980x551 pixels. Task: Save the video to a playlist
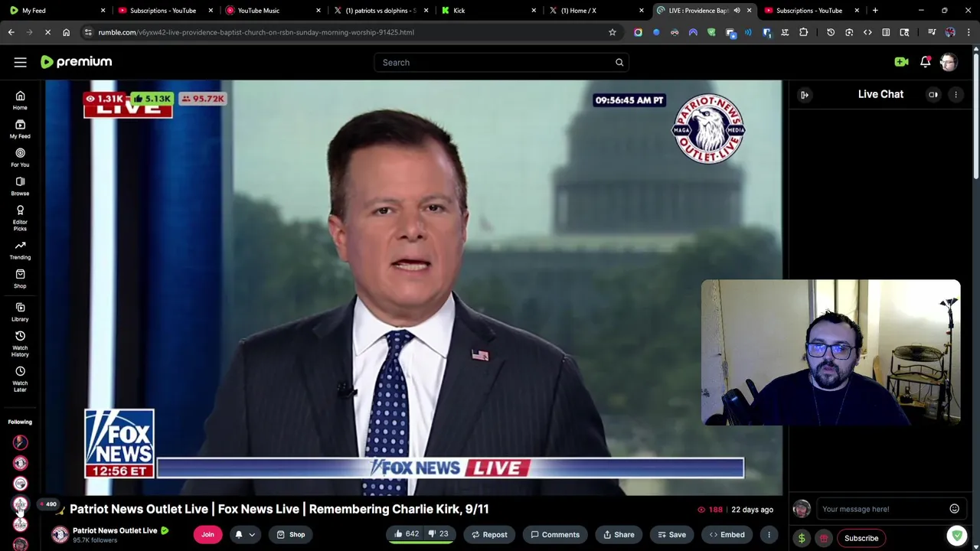tap(671, 535)
